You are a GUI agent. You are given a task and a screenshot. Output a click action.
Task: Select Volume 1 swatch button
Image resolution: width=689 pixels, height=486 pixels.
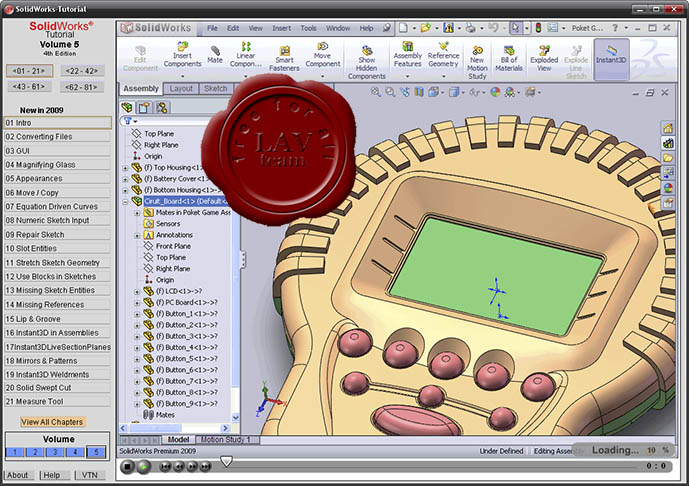tap(15, 452)
